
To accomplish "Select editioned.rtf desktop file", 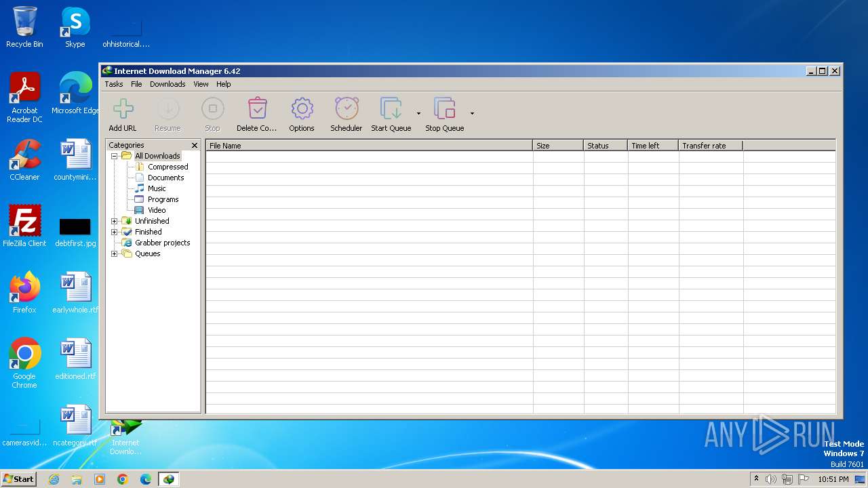I will [75, 359].
